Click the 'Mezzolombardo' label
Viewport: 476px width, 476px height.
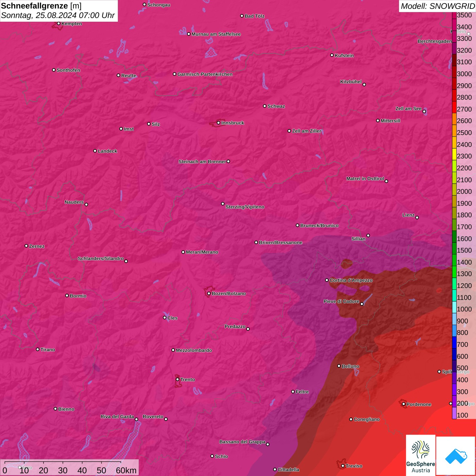coord(194,350)
